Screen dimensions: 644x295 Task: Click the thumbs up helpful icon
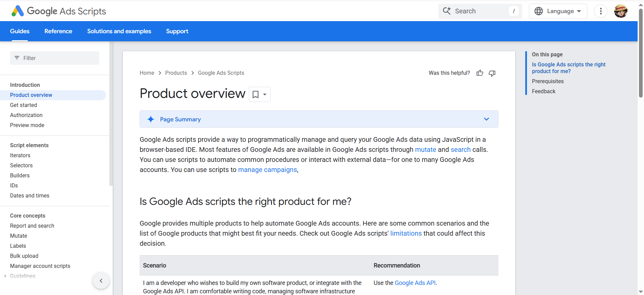(x=480, y=73)
